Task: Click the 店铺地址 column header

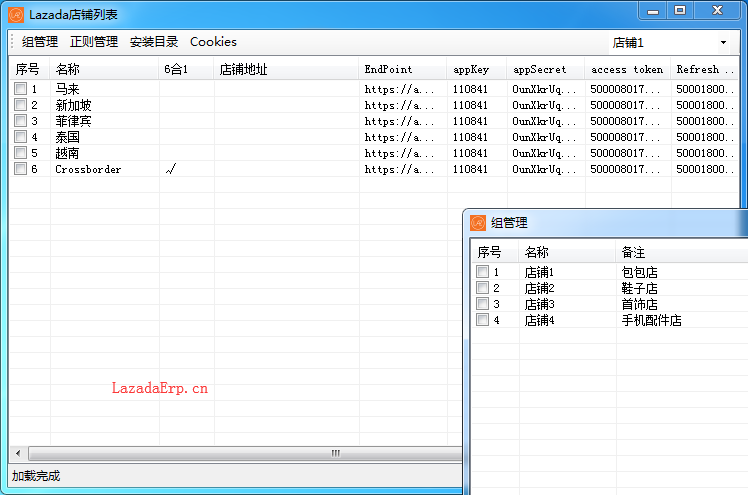Action: 286,69
